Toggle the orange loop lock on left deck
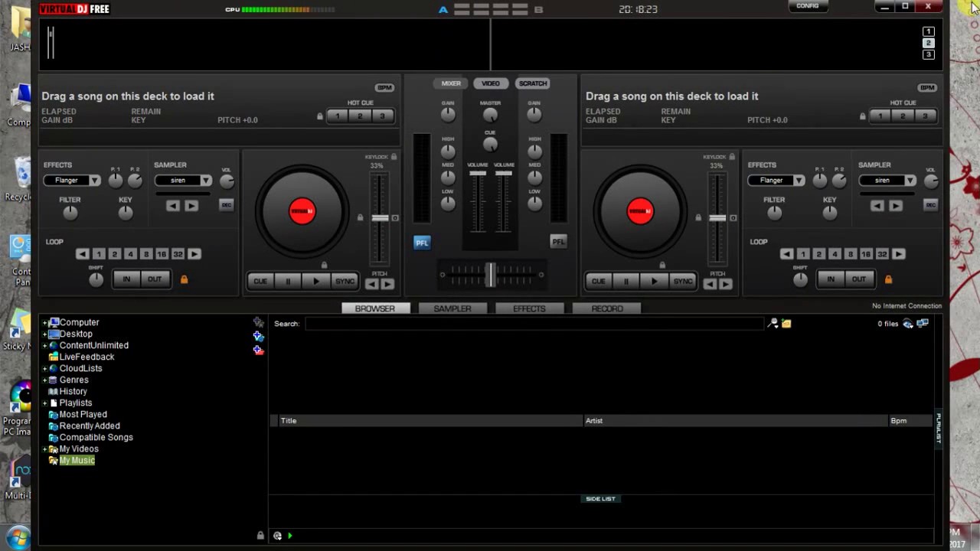 click(x=184, y=279)
